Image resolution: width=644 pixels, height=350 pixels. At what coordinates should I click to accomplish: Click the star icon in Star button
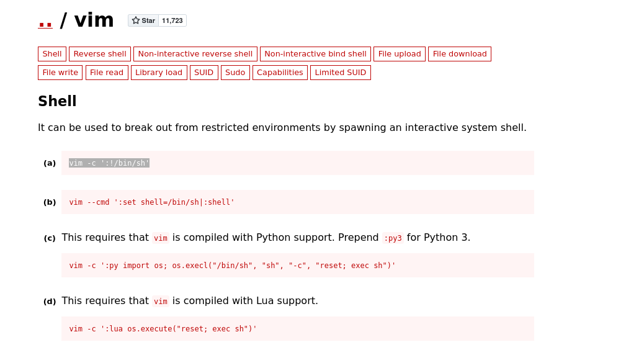coord(135,20)
